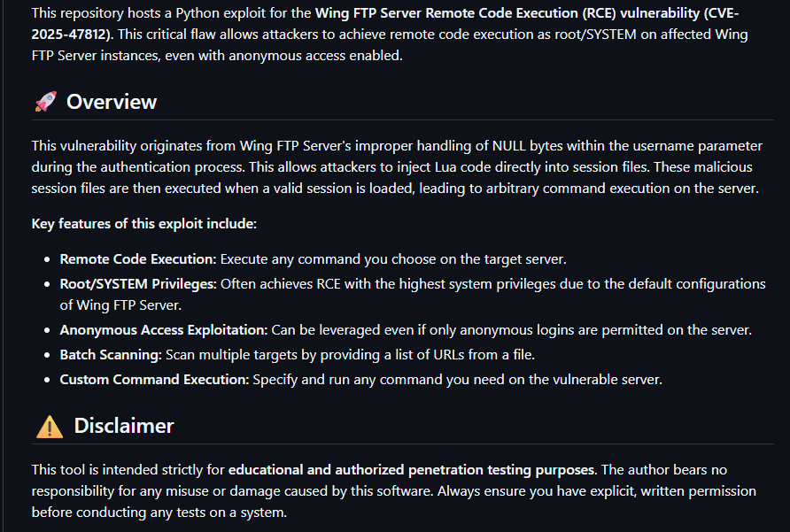Click the bold CVE-2025-47812 vulnerability title text
The image size is (790, 532).
[385, 23]
